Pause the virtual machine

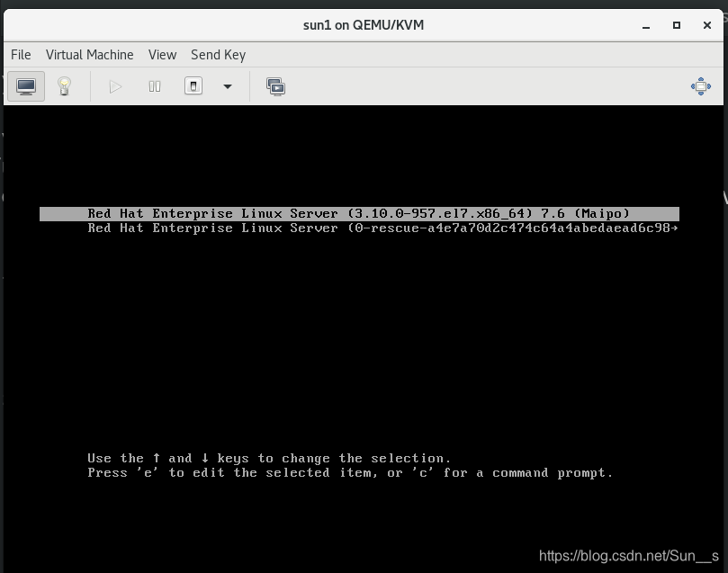(x=155, y=86)
